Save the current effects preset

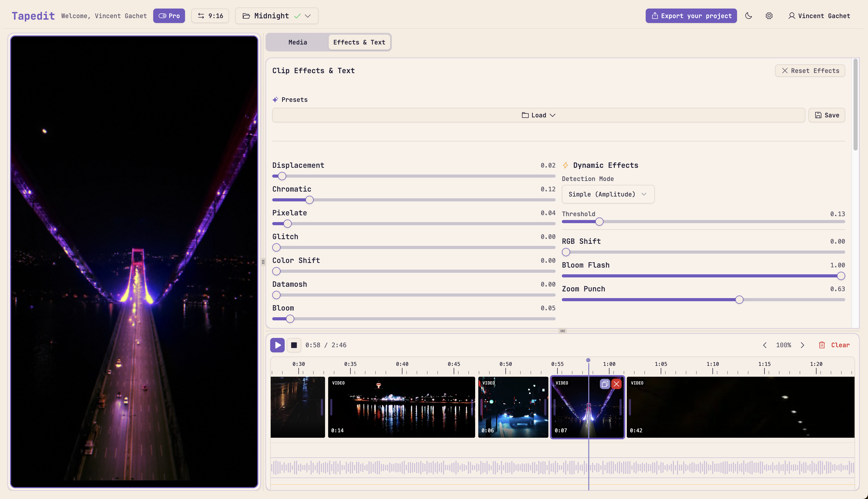pos(827,115)
